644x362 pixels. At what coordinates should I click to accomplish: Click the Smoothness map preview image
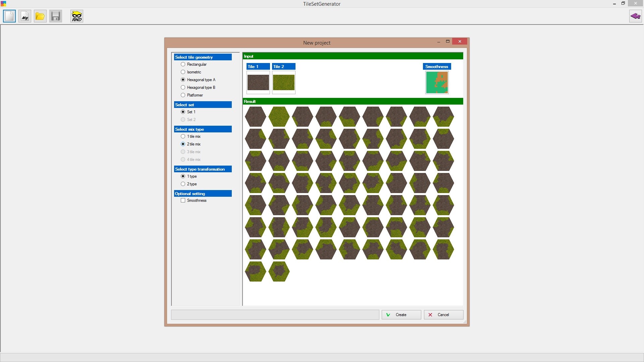[x=437, y=82]
